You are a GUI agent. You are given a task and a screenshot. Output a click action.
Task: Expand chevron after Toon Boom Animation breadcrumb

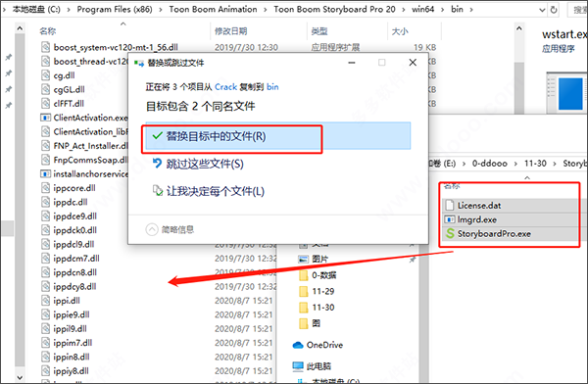pyautogui.click(x=266, y=10)
